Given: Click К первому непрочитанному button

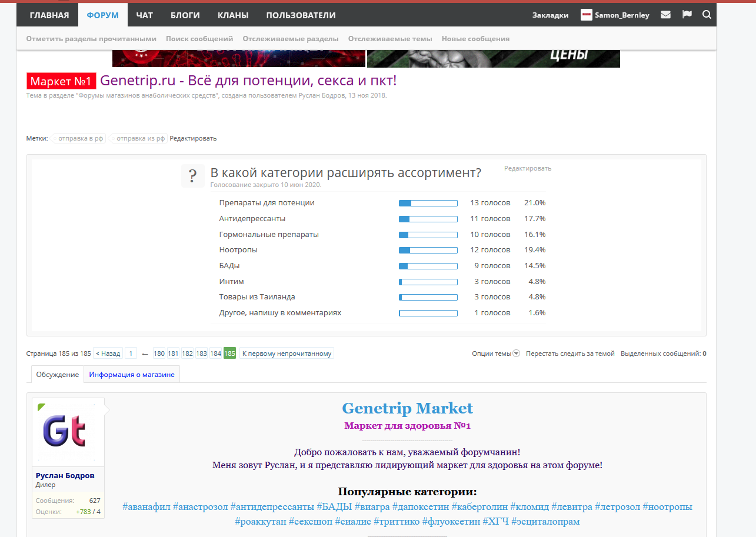Looking at the screenshot, I should point(287,353).
